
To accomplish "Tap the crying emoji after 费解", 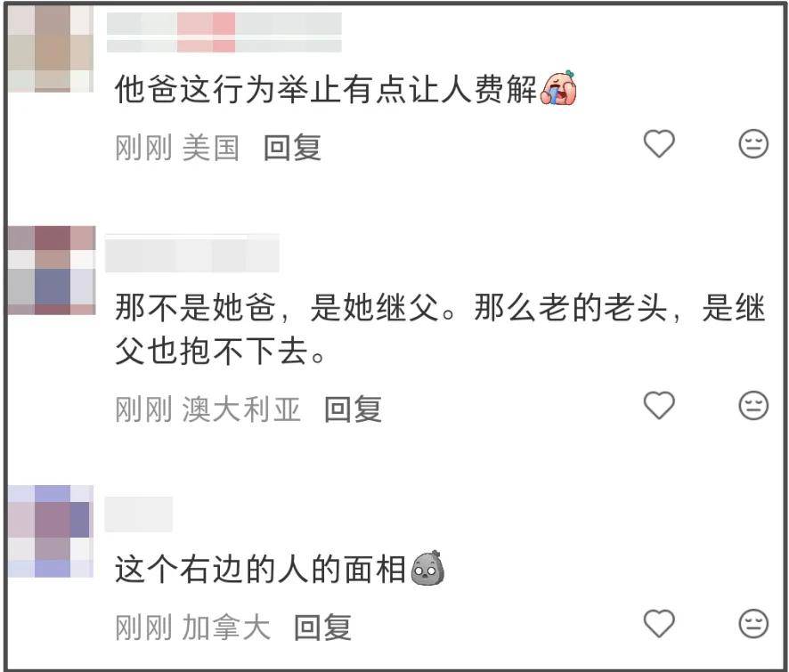I will point(558,88).
